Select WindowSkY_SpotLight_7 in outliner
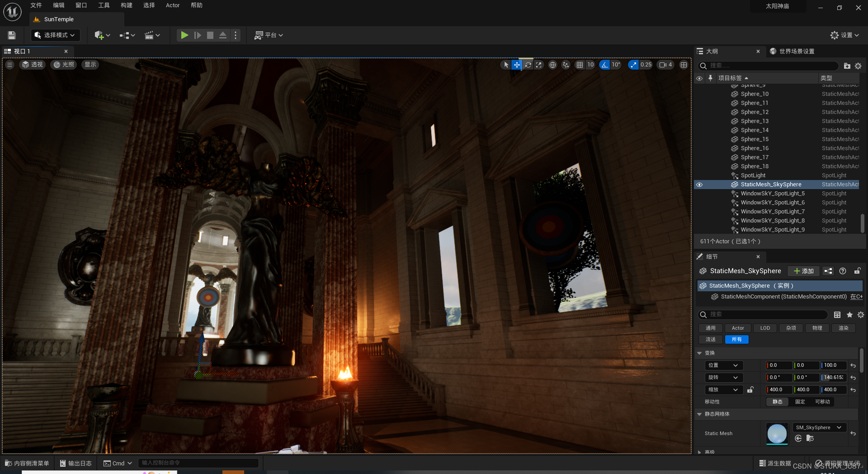The height and width of the screenshot is (474, 868). point(773,212)
